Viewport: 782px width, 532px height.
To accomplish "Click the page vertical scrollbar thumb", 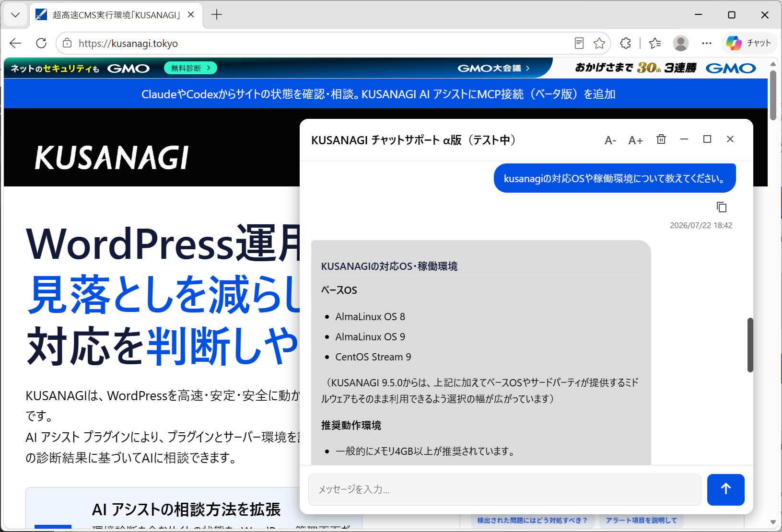I will click(x=773, y=95).
